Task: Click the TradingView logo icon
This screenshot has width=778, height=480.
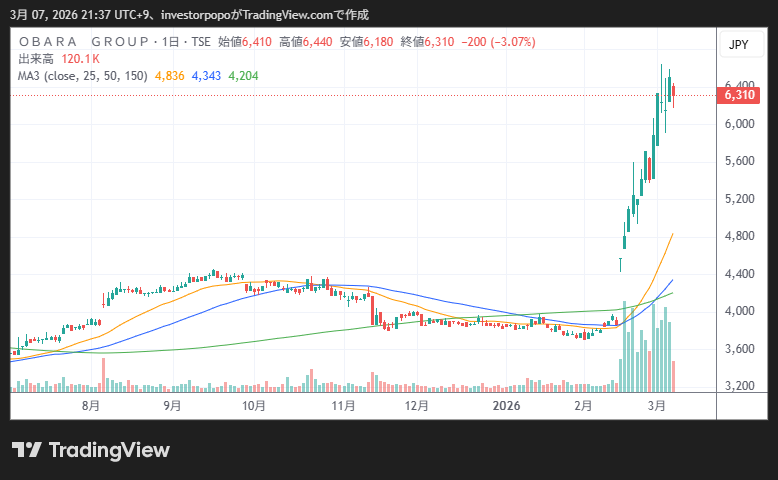Action: click(x=26, y=450)
